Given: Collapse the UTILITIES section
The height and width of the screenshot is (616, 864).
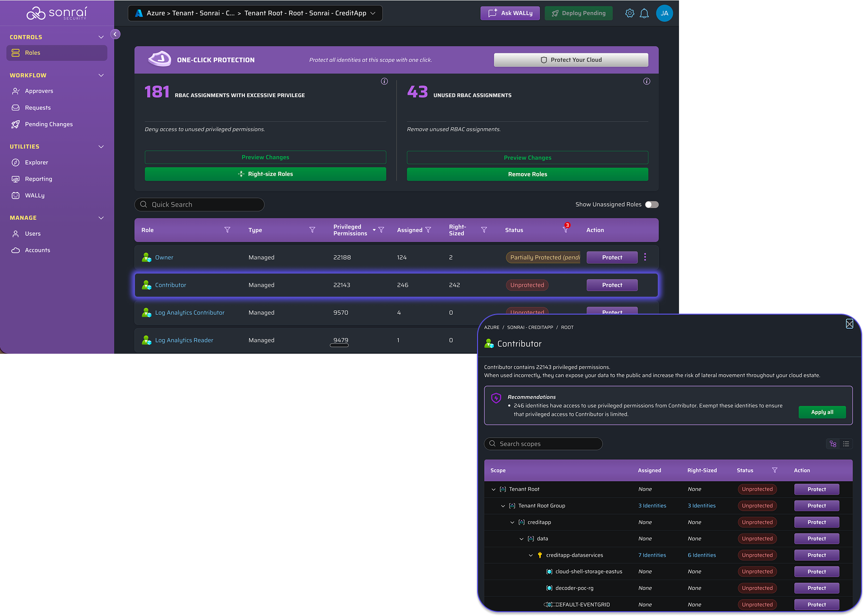Looking at the screenshot, I should pos(101,147).
